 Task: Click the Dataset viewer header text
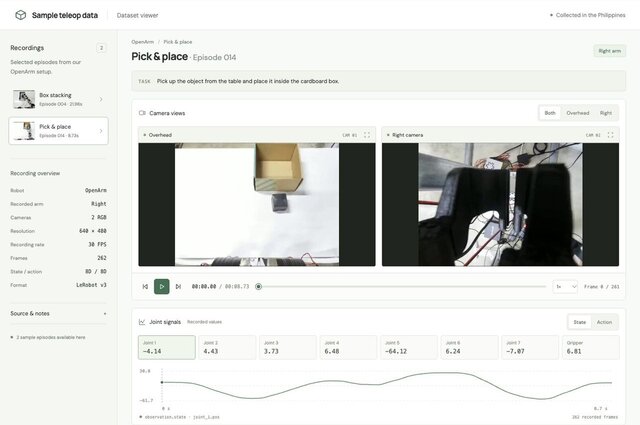point(137,15)
